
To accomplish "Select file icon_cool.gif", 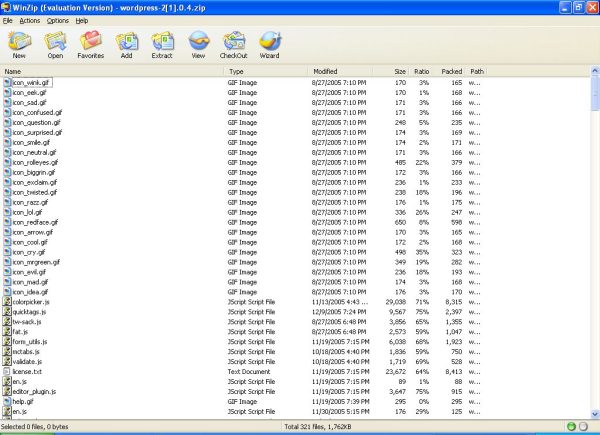I will pyautogui.click(x=30, y=242).
